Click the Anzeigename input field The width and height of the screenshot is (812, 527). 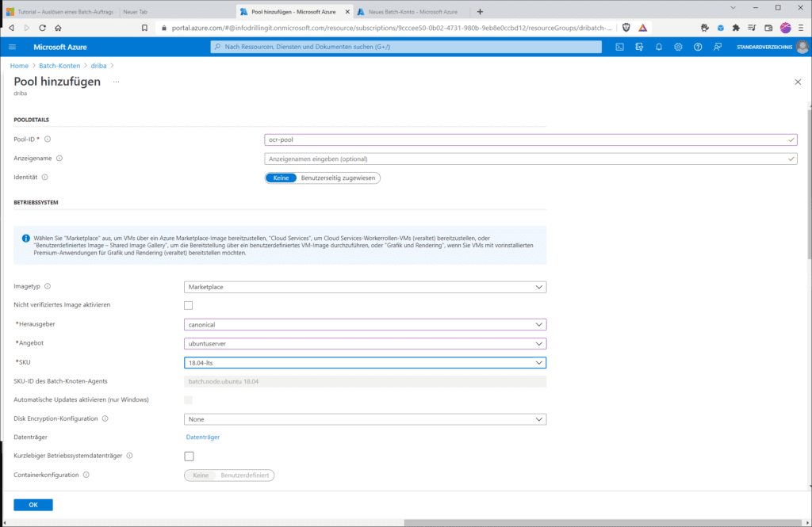[x=530, y=159]
